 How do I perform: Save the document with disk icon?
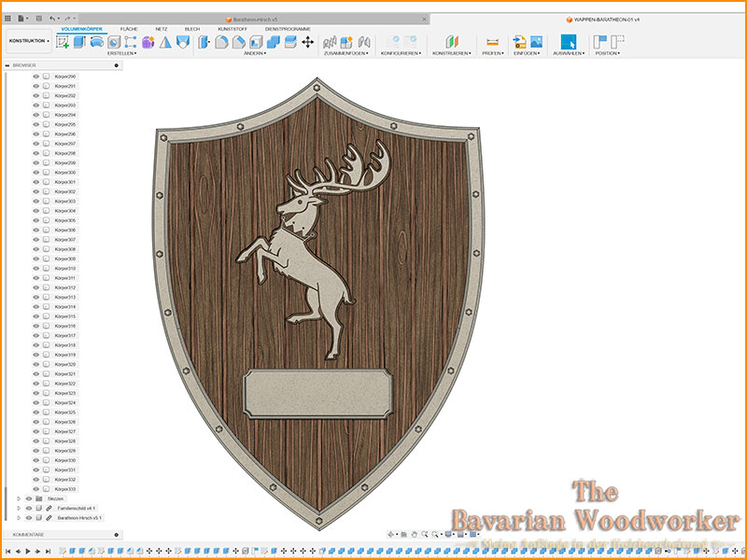click(x=38, y=19)
